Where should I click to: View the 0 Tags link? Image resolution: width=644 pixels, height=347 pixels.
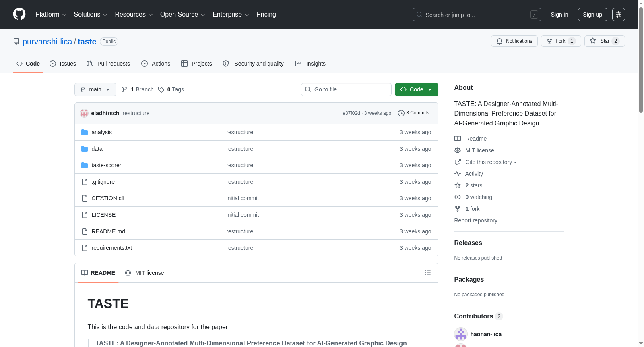pyautogui.click(x=171, y=89)
